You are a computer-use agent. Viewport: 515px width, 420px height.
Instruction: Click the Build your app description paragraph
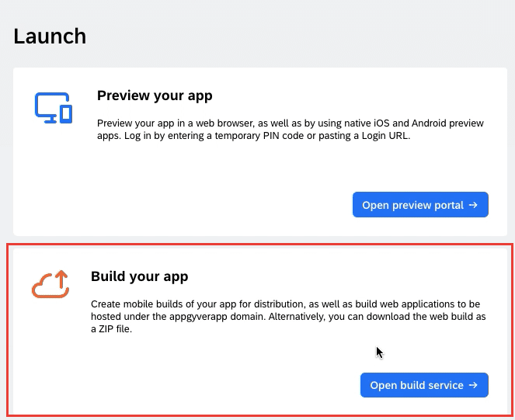288,316
